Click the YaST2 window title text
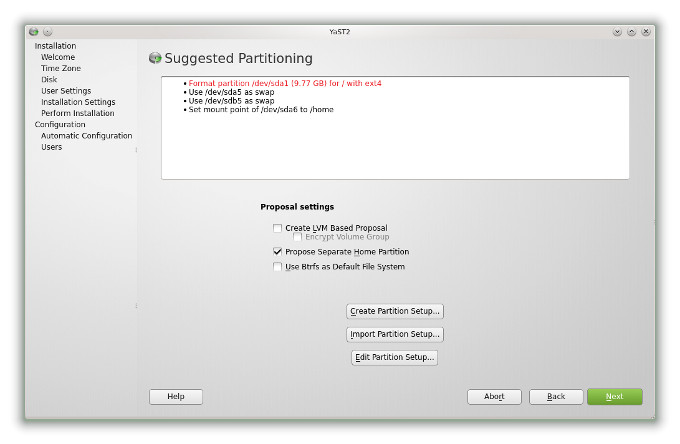Image resolution: width=680 pixels, height=444 pixels. point(340,32)
